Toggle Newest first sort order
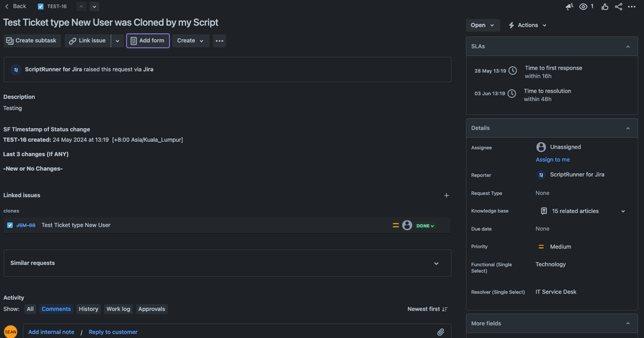This screenshot has height=338, width=644. (427, 309)
